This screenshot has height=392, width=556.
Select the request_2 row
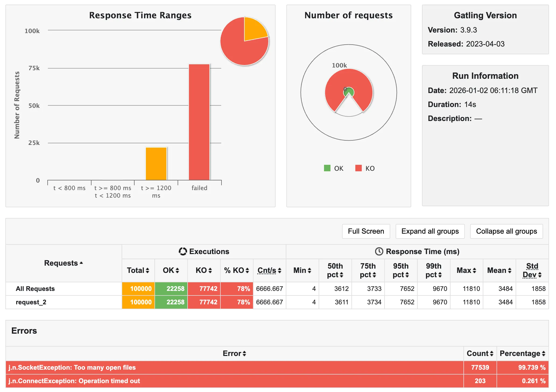[x=31, y=302]
